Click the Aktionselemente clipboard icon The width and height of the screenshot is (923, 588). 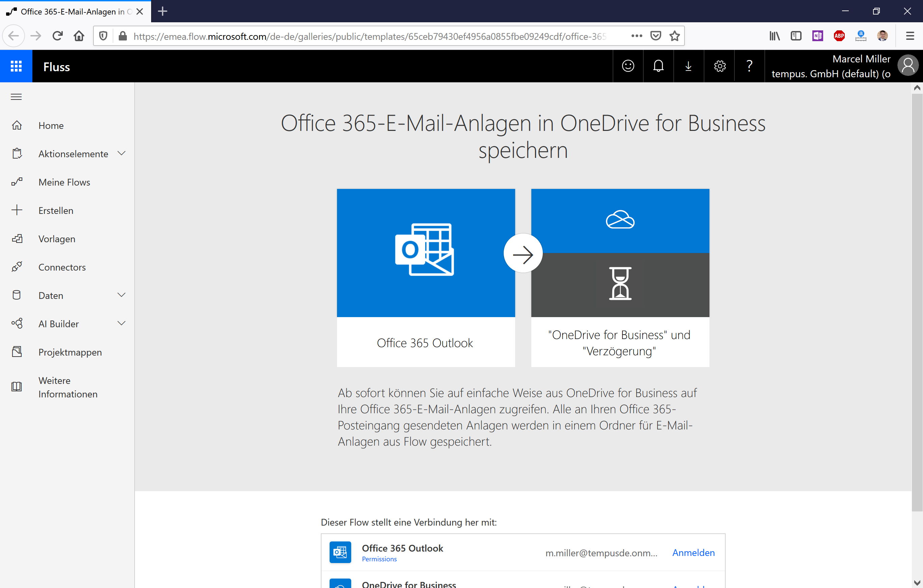pyautogui.click(x=17, y=154)
